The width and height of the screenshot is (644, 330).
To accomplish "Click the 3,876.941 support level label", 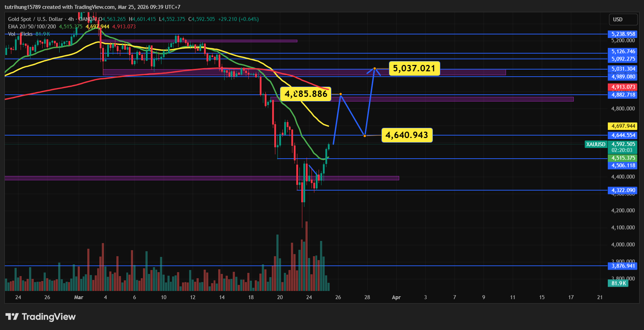I will click(x=623, y=266).
